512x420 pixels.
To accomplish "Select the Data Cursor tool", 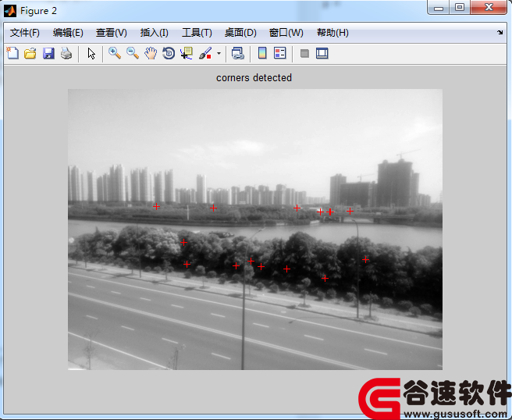I will (187, 53).
